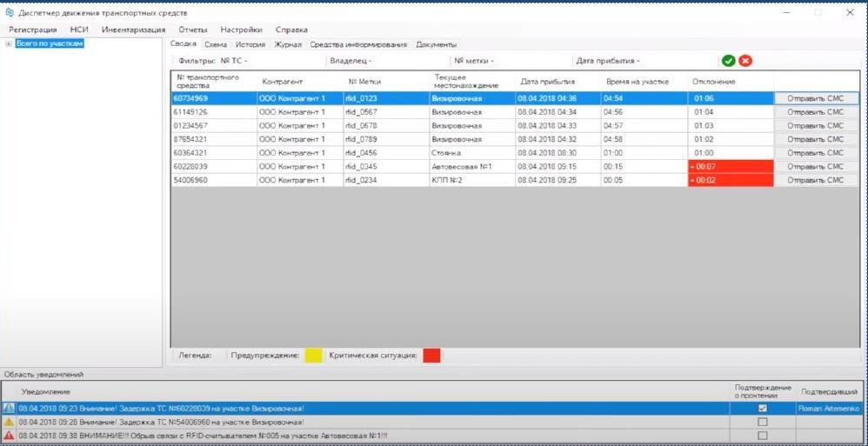Send SMS for vehicle 60228039
Screen dimensions: 868x446
(816, 167)
